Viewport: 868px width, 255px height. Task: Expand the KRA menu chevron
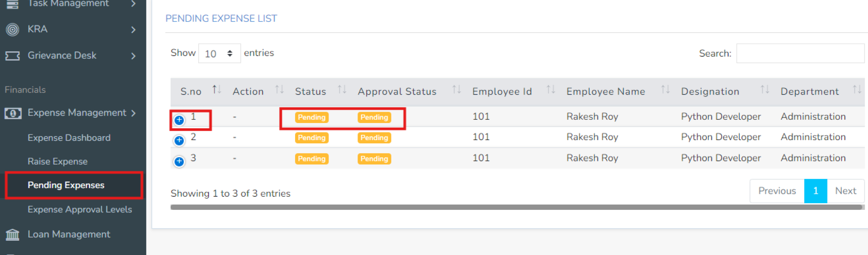133,30
